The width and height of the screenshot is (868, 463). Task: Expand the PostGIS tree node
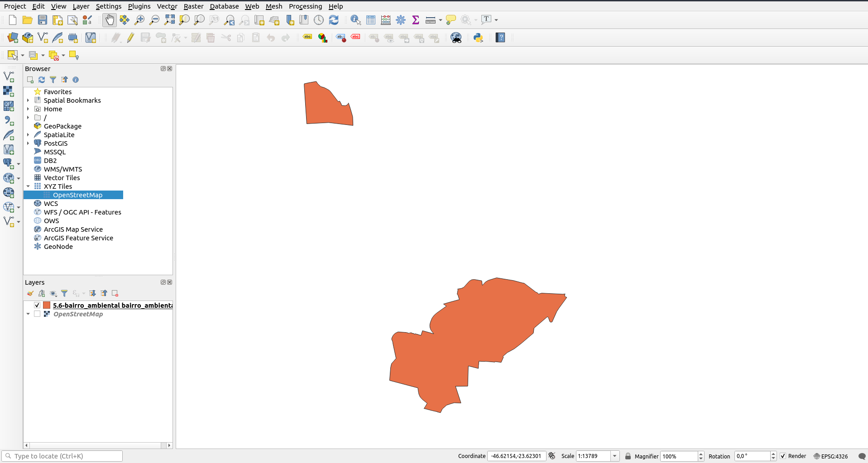pyautogui.click(x=28, y=143)
